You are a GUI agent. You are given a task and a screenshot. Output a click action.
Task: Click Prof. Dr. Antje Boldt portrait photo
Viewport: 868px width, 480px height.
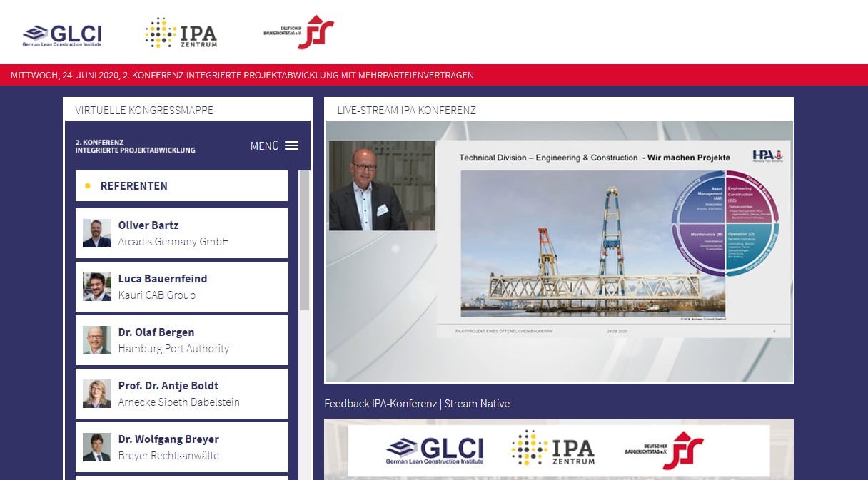tap(96, 394)
